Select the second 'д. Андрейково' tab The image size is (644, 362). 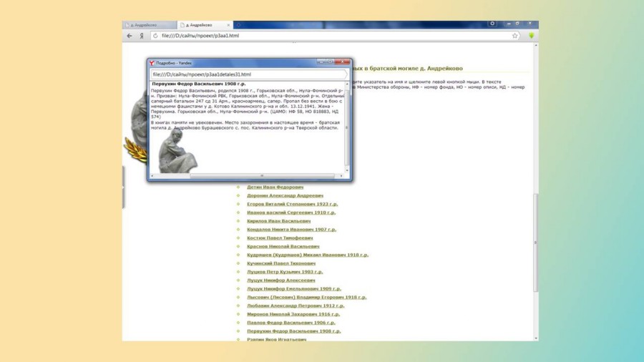pyautogui.click(x=203, y=25)
